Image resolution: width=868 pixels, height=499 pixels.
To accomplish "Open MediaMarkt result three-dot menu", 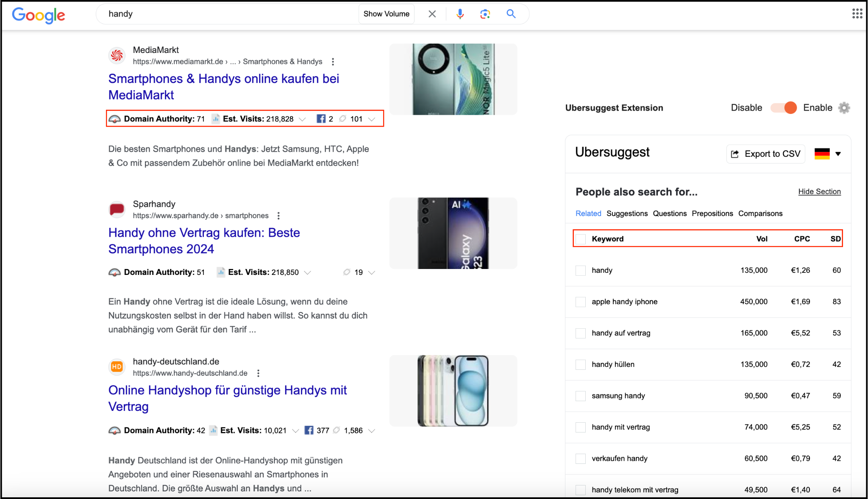I will 333,62.
